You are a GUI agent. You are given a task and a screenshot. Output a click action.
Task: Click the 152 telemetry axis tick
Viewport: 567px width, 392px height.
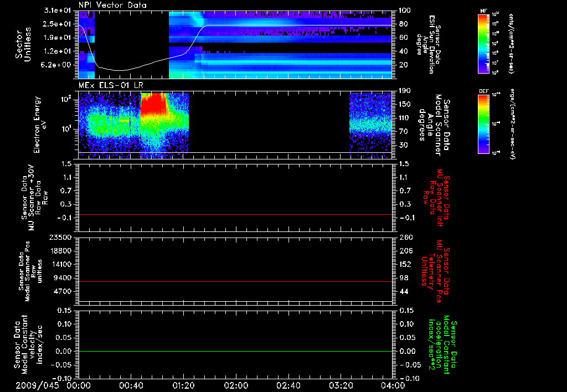[x=405, y=264]
